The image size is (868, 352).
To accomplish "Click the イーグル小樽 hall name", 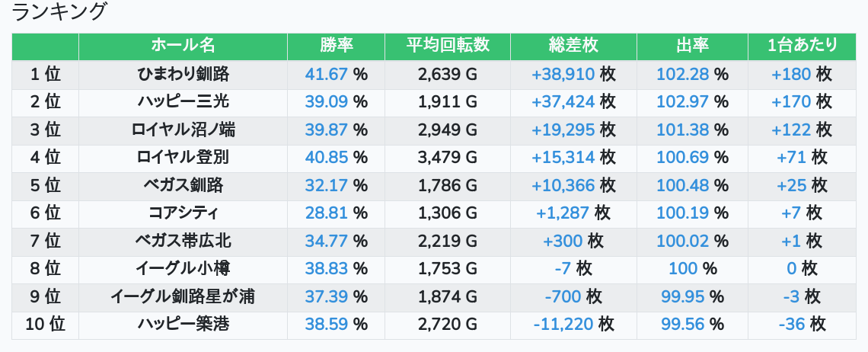I will [x=183, y=269].
